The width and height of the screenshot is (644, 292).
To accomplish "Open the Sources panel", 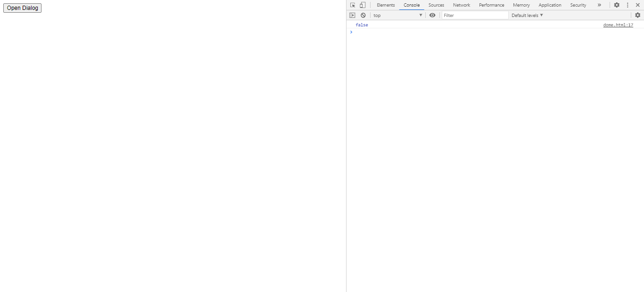I will 436,5.
